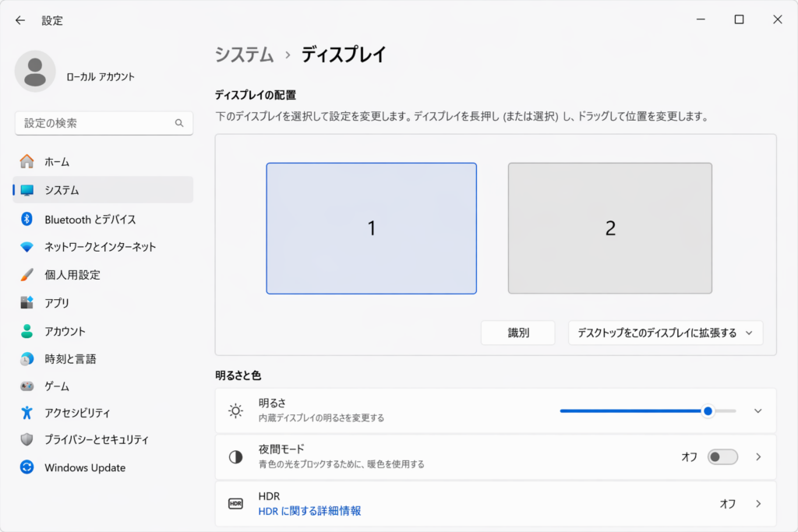This screenshot has height=532, width=798.
Task: Click the システム monitor icon
Action: point(27,190)
